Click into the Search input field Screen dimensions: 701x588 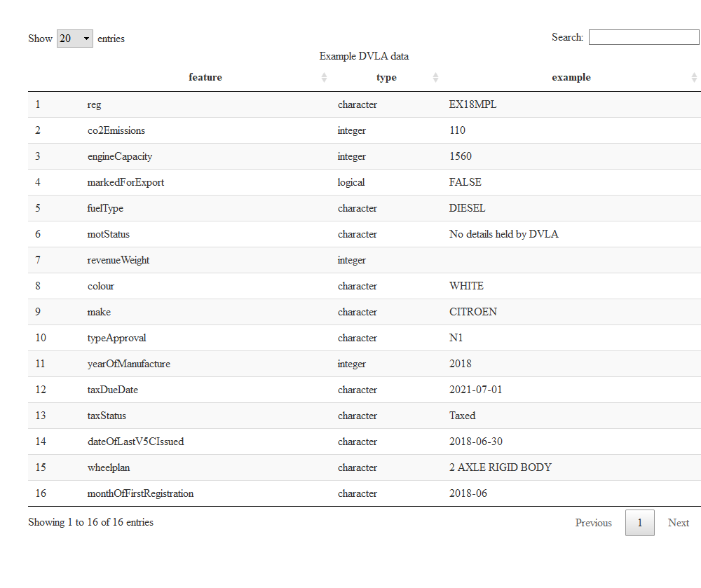pos(644,37)
